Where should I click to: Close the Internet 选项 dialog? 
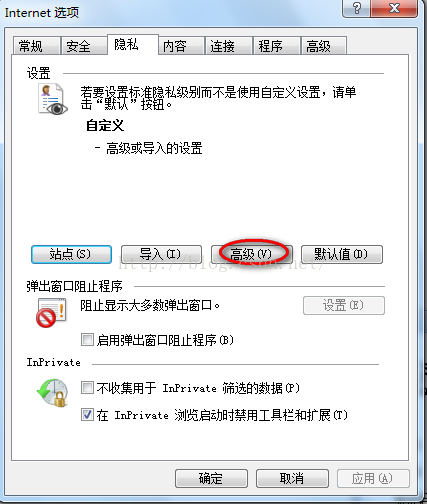tap(394, 8)
